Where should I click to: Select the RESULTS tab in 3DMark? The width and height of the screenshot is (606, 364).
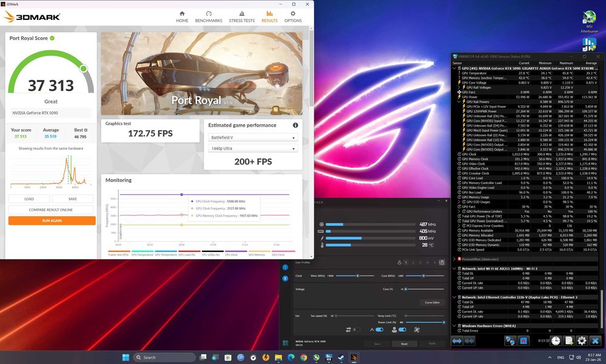tap(270, 16)
